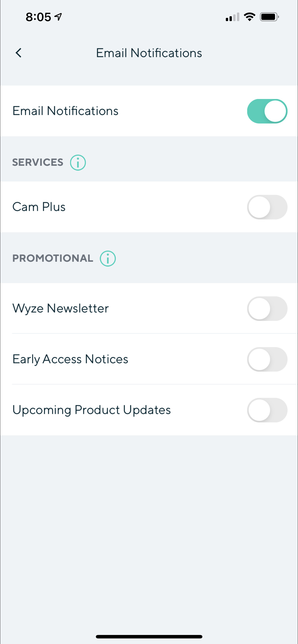Tap the Email Notifications page title
Viewport: 298px width, 644px height.
[149, 53]
